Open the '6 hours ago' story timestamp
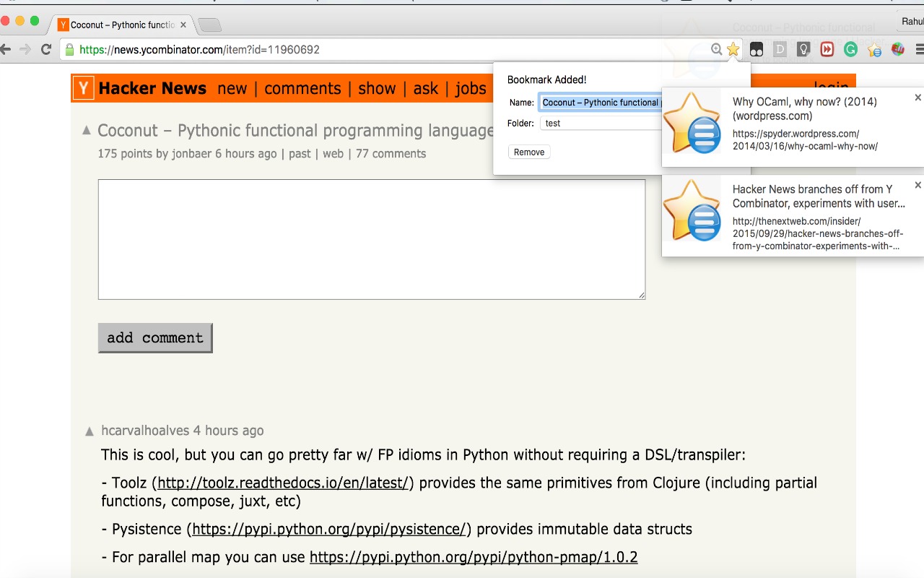This screenshot has width=924, height=578. [x=246, y=153]
